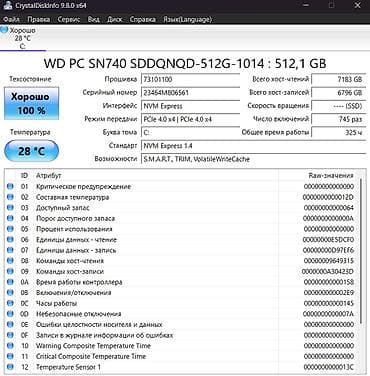Click the blue status icon for attribute 01
This screenshot has height=376, width=370.
10,186
